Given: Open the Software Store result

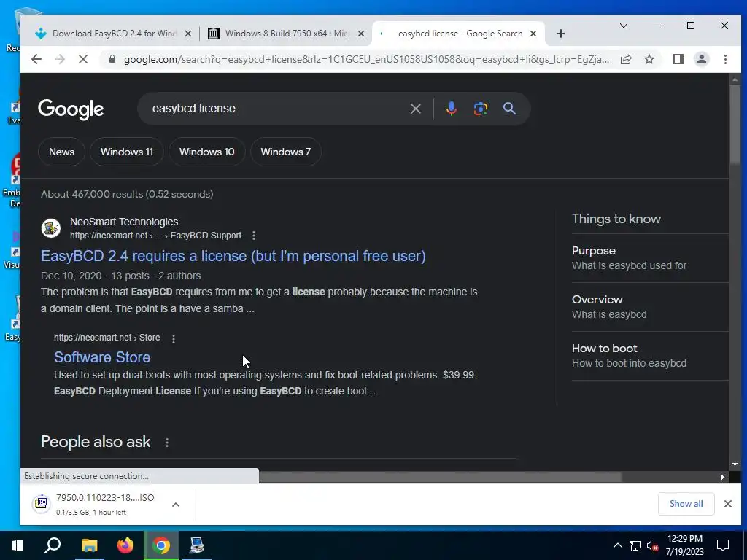Looking at the screenshot, I should (x=102, y=357).
